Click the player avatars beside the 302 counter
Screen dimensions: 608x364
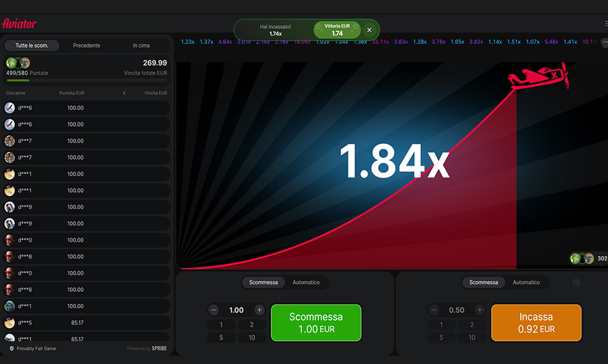(582, 259)
